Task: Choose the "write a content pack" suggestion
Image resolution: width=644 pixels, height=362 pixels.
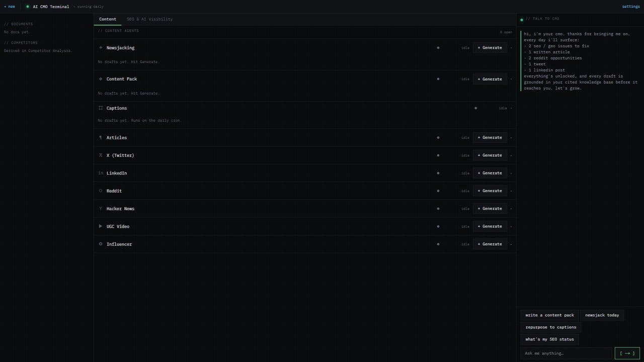Action: point(549,315)
